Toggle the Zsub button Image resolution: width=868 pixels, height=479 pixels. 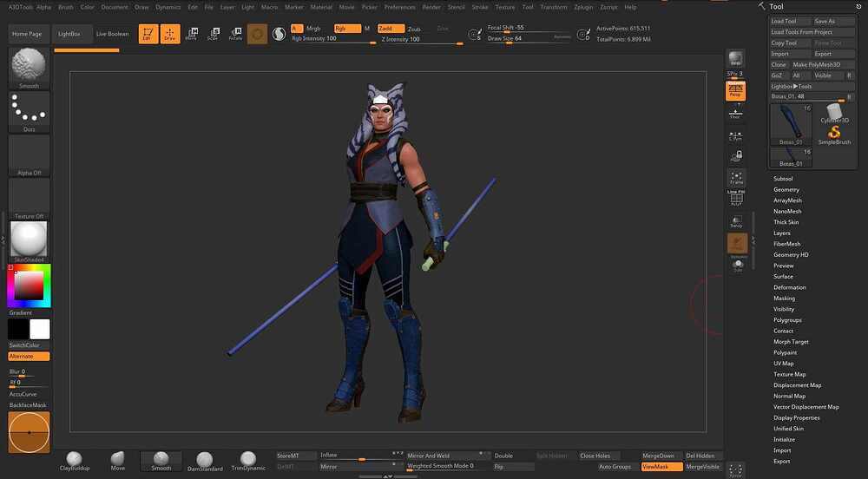coord(414,29)
